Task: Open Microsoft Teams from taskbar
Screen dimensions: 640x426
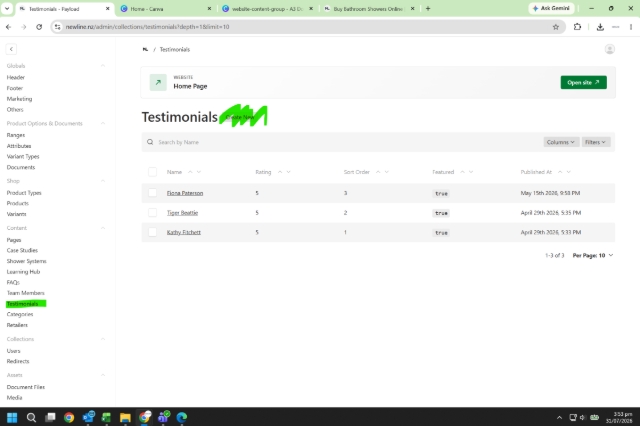Action: coord(163,417)
